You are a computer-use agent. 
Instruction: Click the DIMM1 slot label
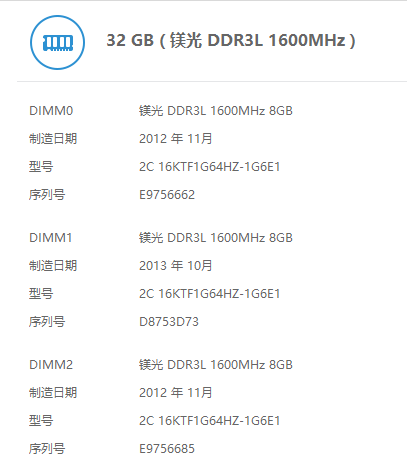pos(51,238)
